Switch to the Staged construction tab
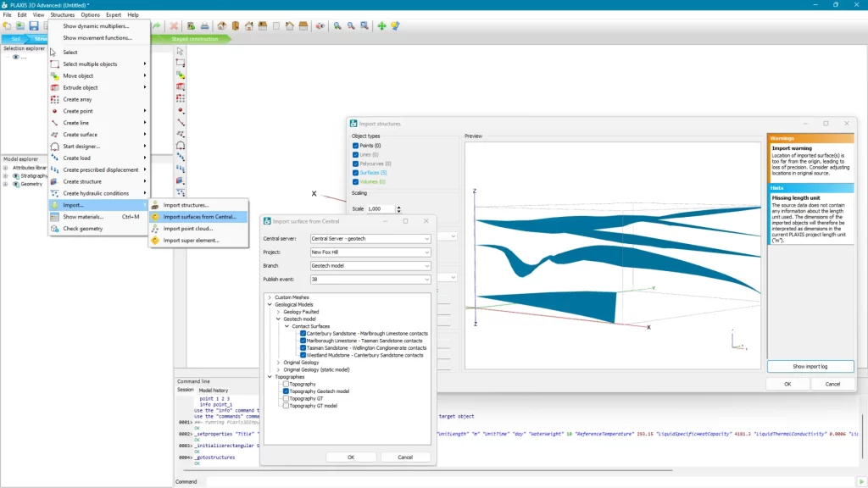 [x=193, y=38]
